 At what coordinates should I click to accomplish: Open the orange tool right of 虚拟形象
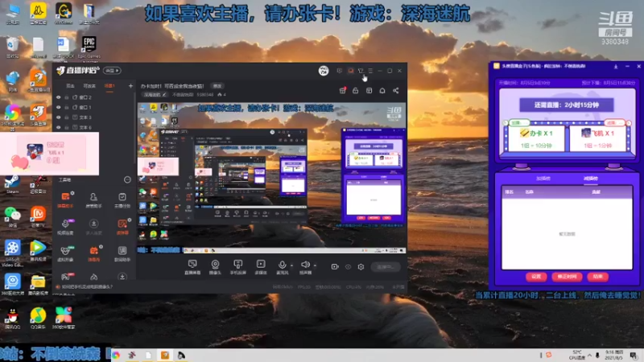click(93, 253)
